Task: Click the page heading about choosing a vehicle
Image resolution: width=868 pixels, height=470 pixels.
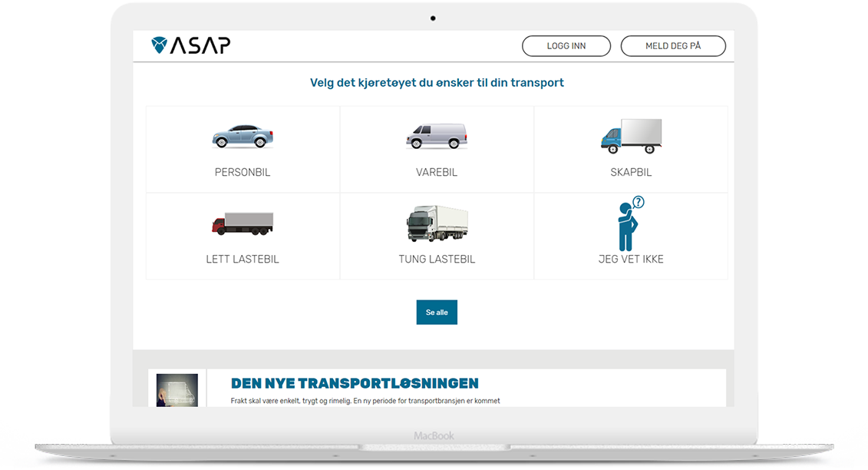Action: (437, 82)
